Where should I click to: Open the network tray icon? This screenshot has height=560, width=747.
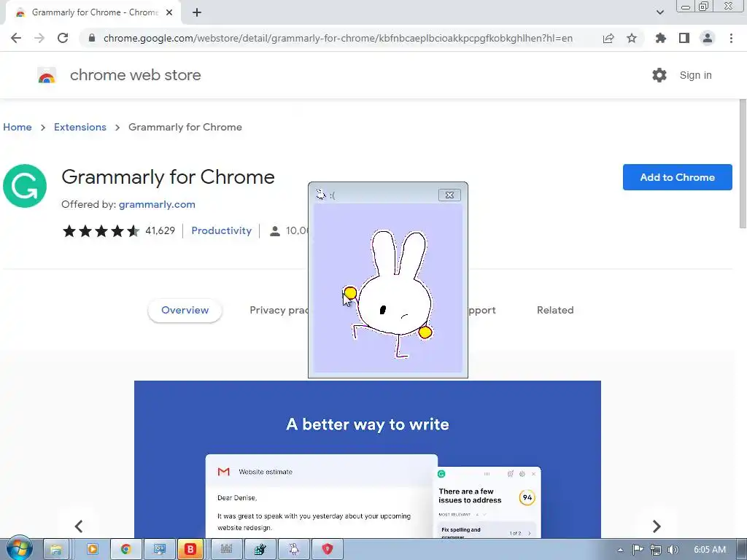click(x=656, y=550)
